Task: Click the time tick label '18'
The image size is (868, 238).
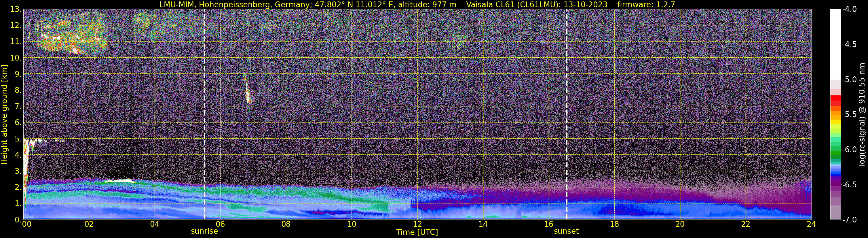Action: [x=614, y=224]
